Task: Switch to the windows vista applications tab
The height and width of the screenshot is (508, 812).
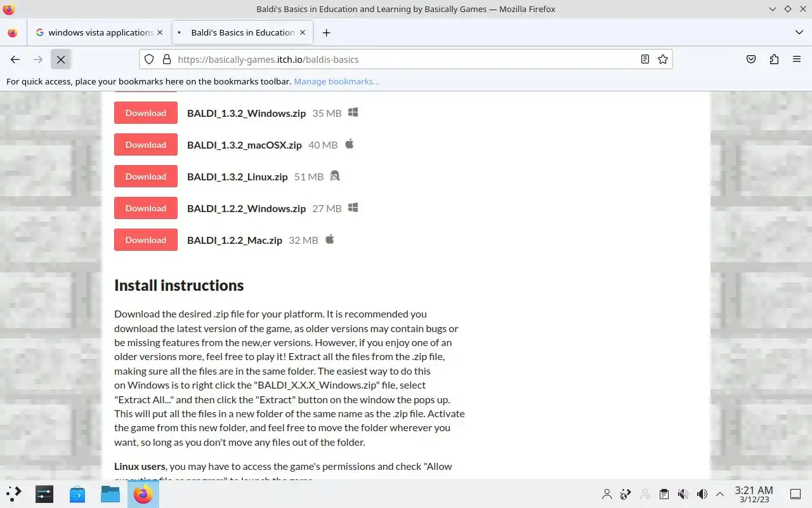Action: click(x=99, y=32)
